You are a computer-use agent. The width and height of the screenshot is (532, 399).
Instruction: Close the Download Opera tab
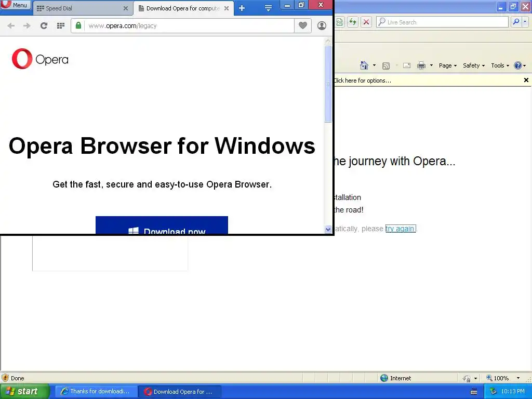[x=227, y=8]
